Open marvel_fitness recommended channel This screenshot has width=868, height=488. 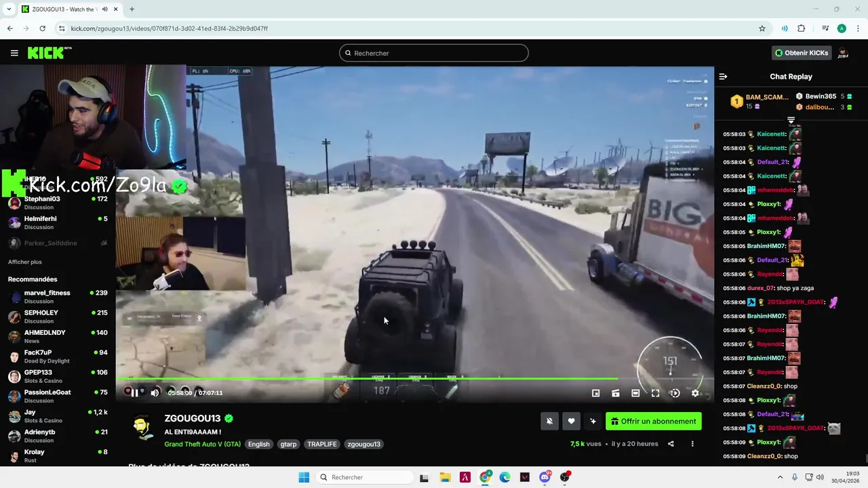click(58, 296)
